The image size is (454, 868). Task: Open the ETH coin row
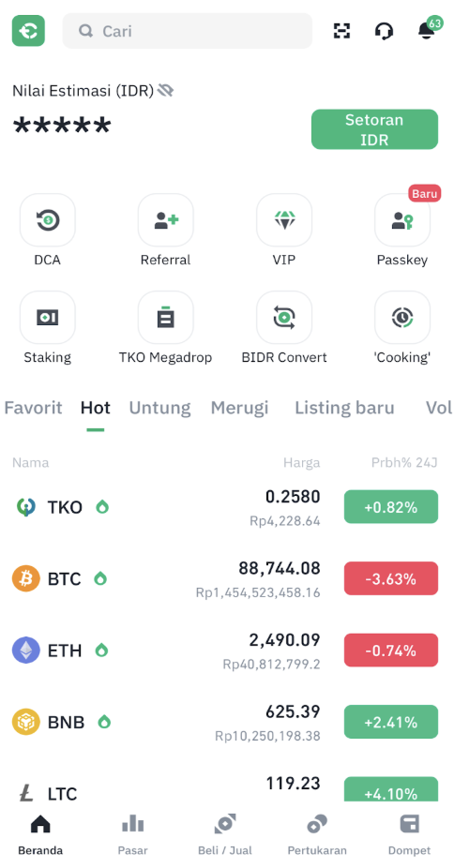coord(227,651)
